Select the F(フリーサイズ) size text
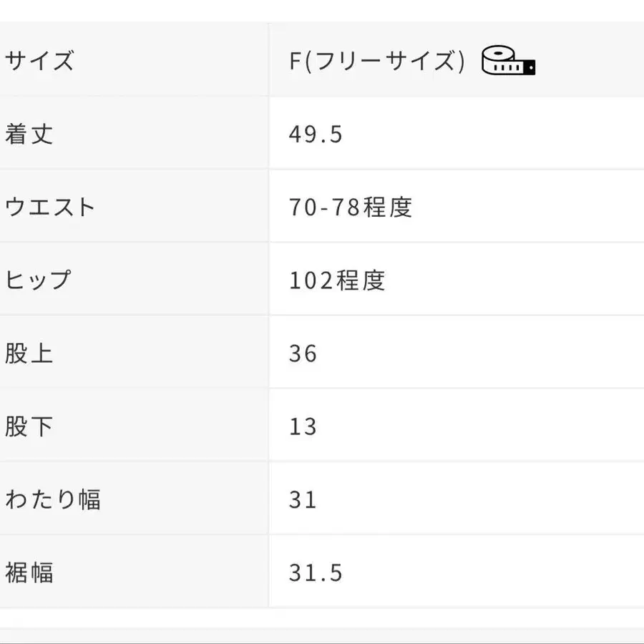The height and width of the screenshot is (644, 644). pos(377,61)
